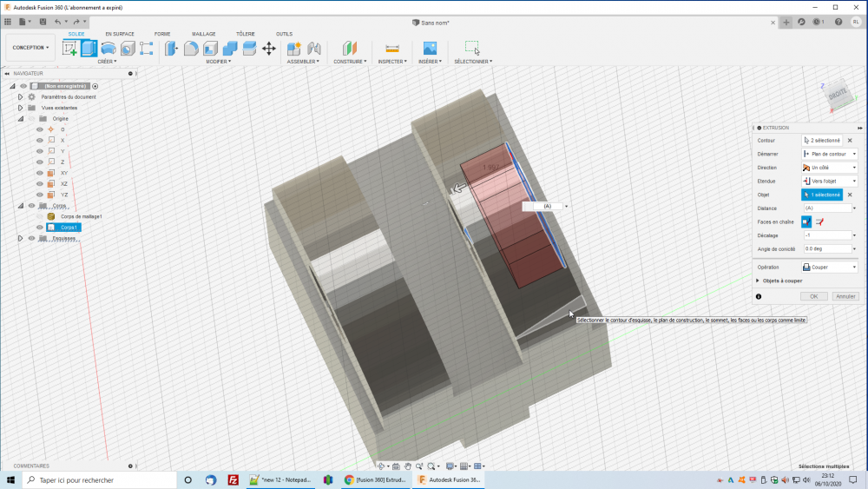
Task: Select the Create Sketch tool
Action: click(69, 48)
